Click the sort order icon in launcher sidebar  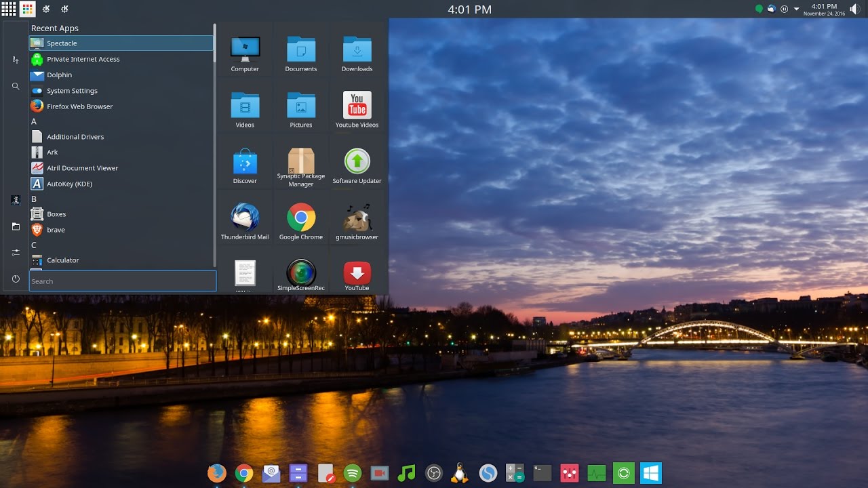16,60
